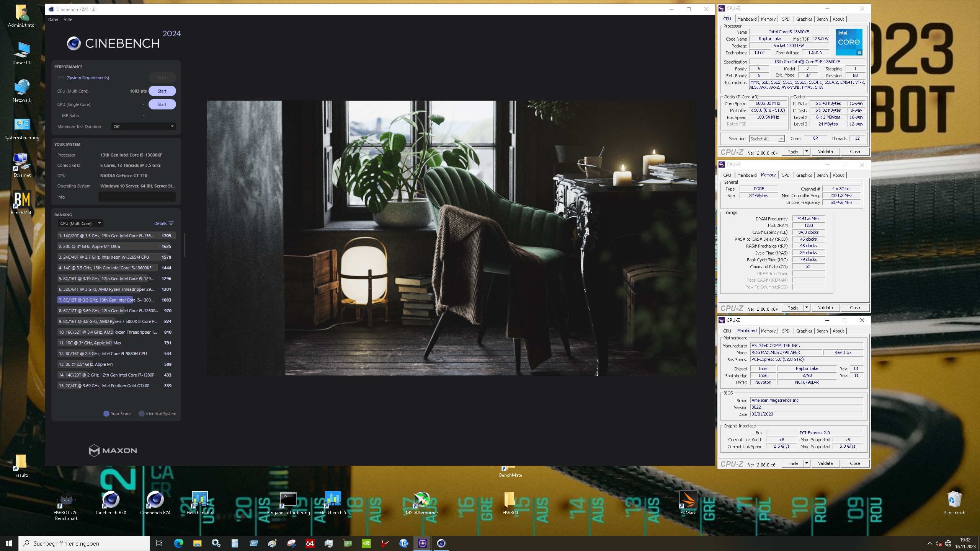Viewport: 980px width, 551px height.
Task: Open the calculator icon in the taskbar
Action: (x=235, y=543)
